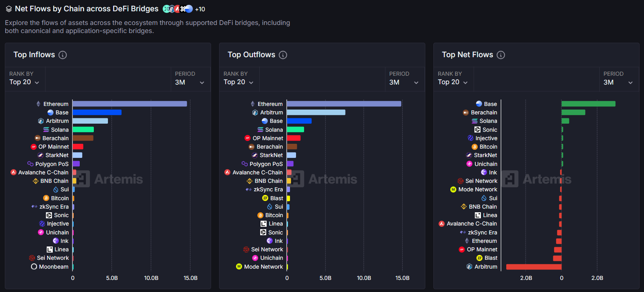Click the Berachain icon in Top Inflows

coord(37,138)
